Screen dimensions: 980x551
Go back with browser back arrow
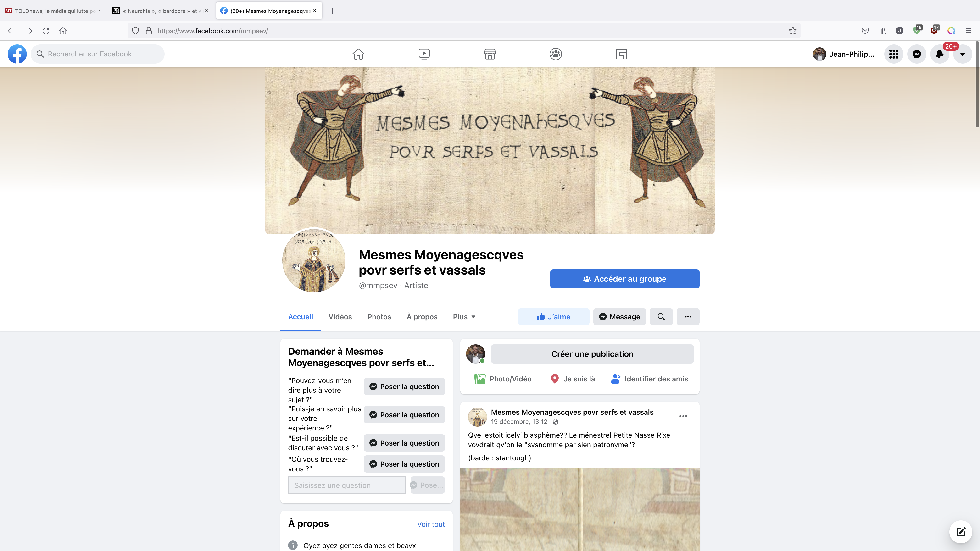11,31
